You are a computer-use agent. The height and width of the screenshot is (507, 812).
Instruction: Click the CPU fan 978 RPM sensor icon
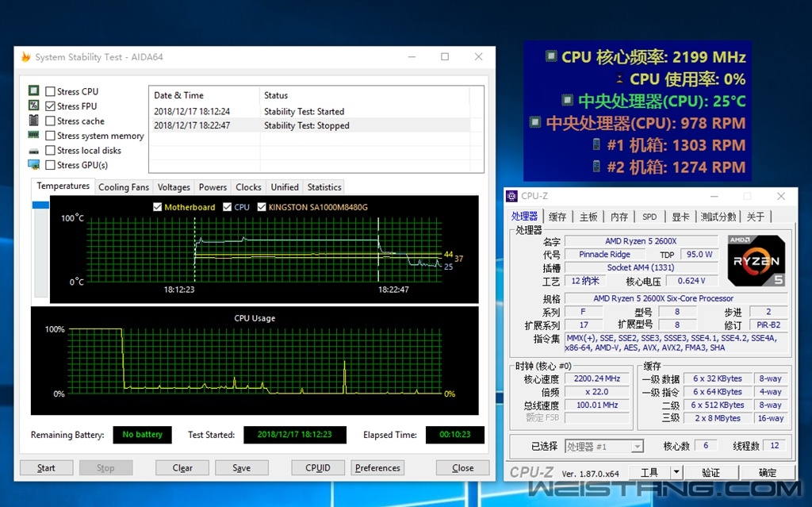coord(535,122)
